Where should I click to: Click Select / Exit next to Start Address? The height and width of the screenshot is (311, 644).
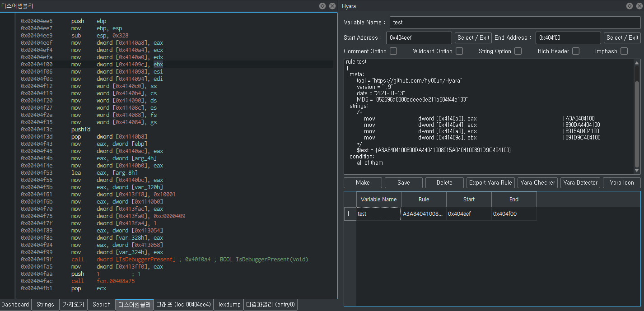(x=473, y=38)
